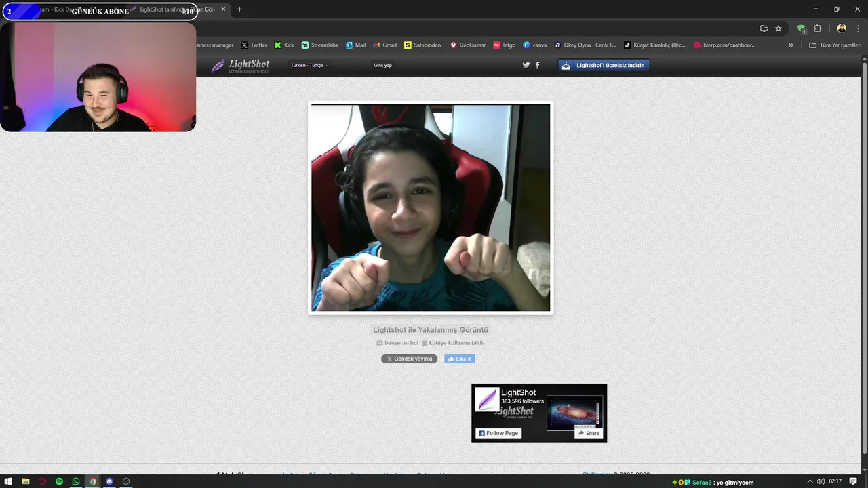The width and height of the screenshot is (868, 488).
Task: Open Discord from the taskbar
Action: pos(109,481)
